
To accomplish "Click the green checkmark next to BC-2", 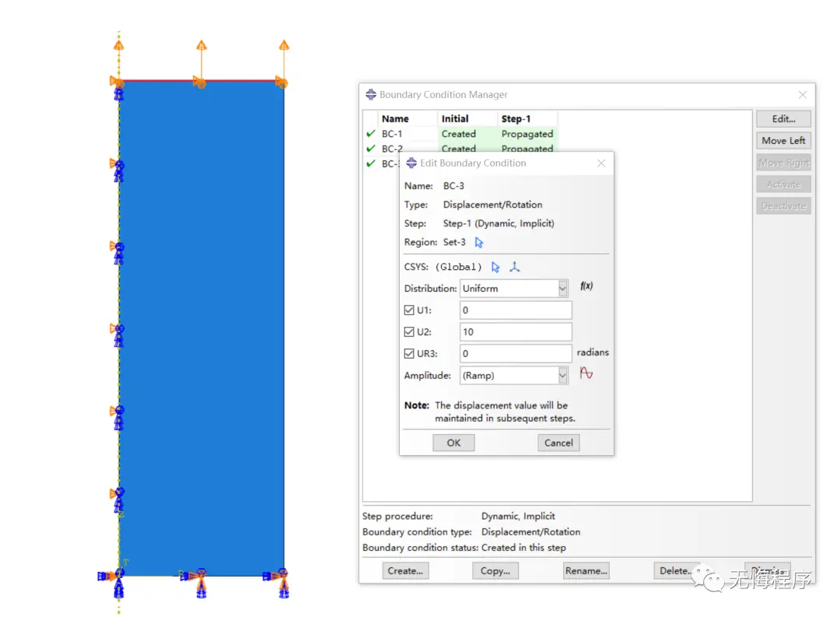I will (x=370, y=149).
